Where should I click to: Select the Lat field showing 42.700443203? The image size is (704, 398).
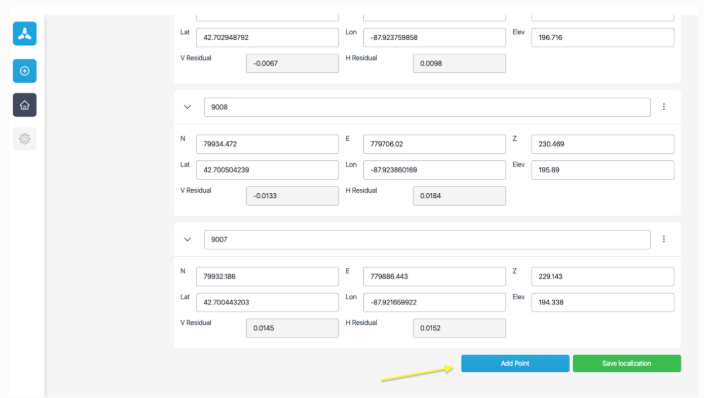coord(267,302)
